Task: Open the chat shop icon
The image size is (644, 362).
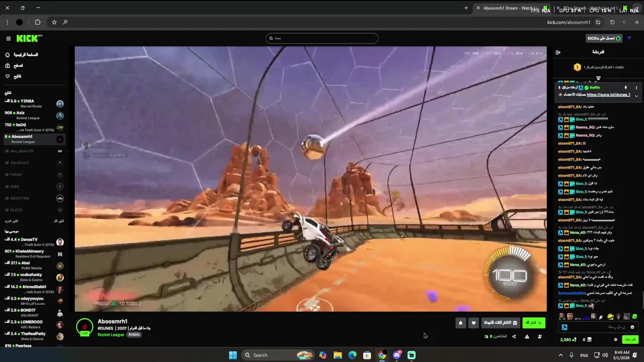Action: tap(590, 340)
